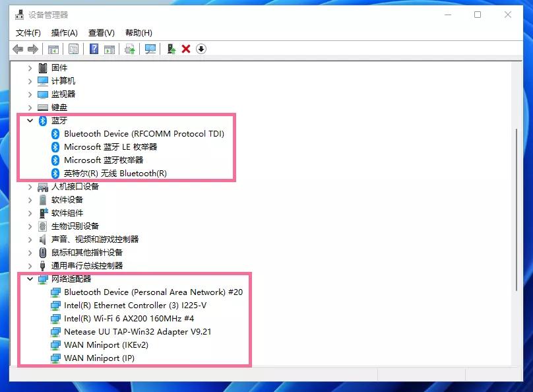This screenshot has width=533, height=392.
Task: Click the 键盘 keyboard icon
Action: click(x=42, y=108)
